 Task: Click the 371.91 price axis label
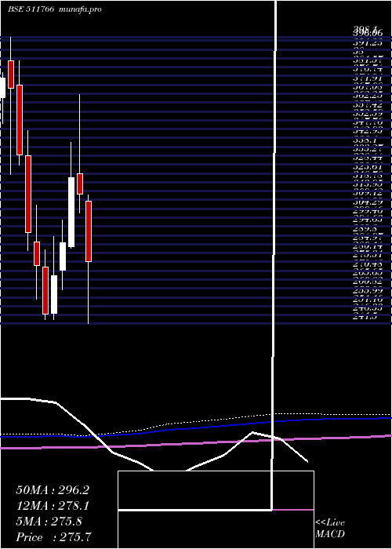(368, 78)
